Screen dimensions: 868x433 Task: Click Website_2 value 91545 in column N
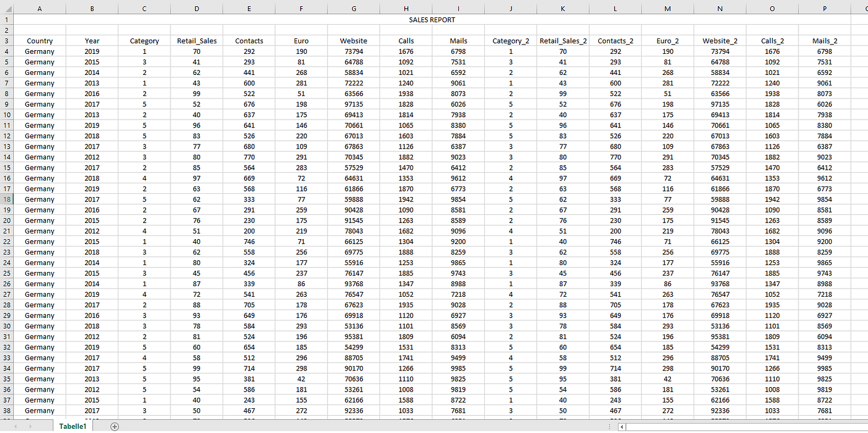click(720, 221)
